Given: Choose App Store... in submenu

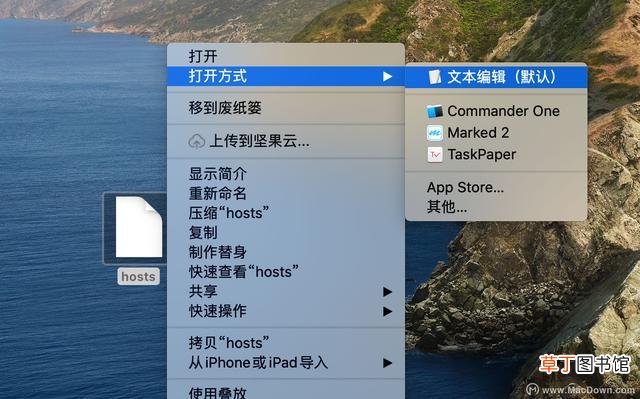Looking at the screenshot, I should pos(496,188).
